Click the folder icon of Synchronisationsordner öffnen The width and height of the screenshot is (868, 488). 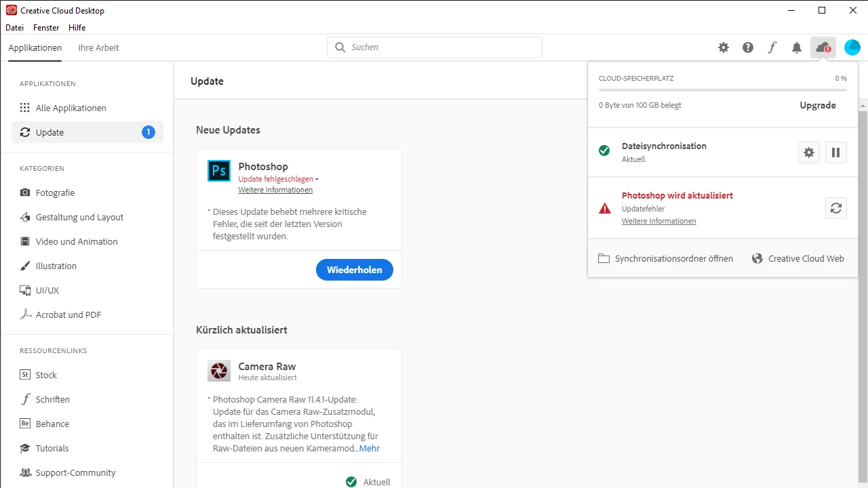(604, 258)
